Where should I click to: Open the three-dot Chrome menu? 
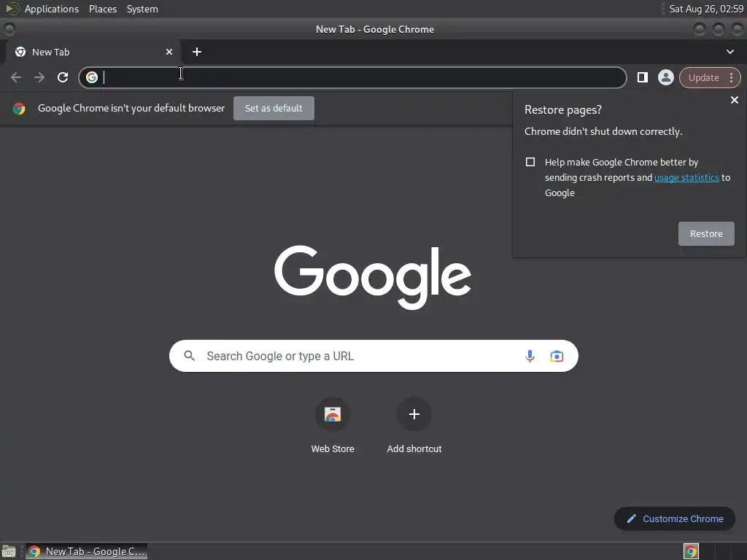[x=731, y=77]
